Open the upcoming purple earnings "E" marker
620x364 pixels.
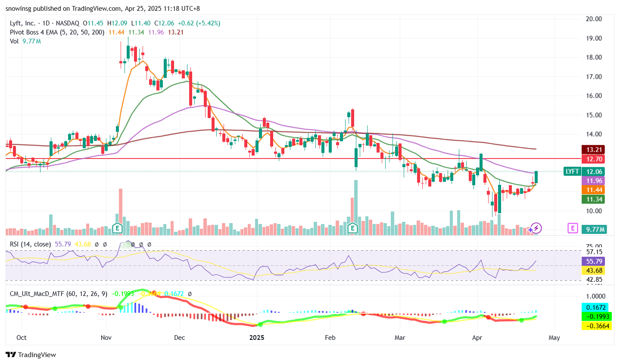tap(572, 228)
